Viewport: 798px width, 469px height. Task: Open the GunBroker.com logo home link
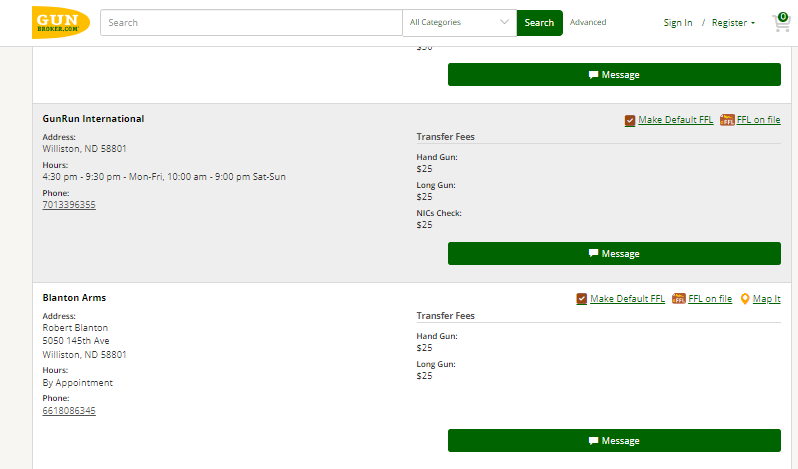click(61, 22)
